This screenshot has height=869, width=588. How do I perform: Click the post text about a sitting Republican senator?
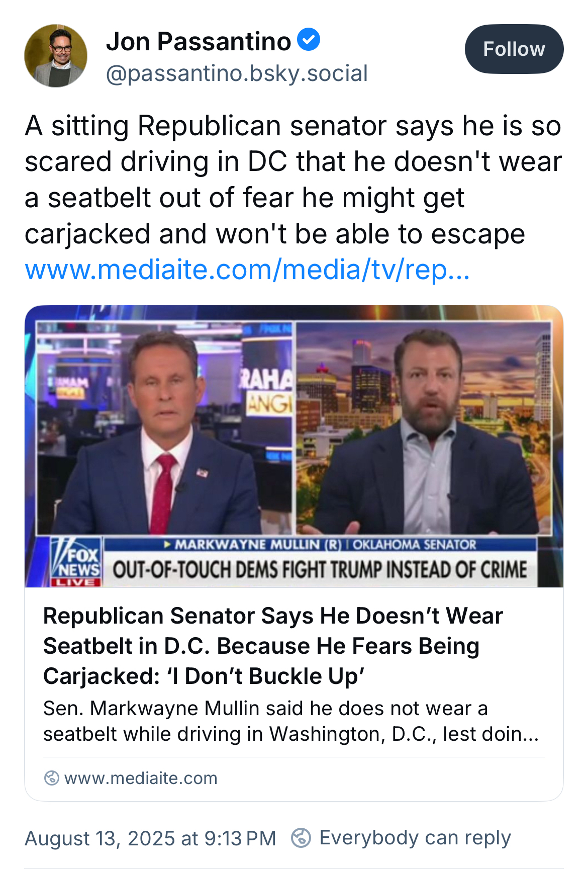(x=293, y=180)
